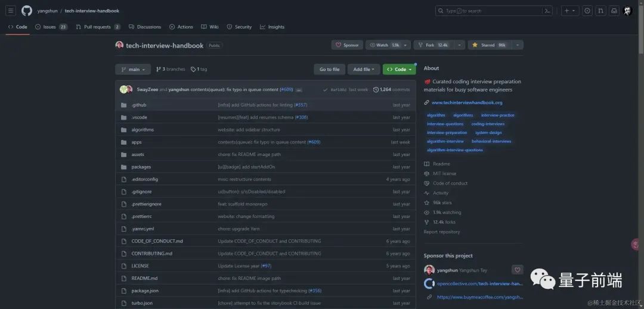Open the yangshun owner breadcrumb link
This screenshot has height=309, width=644.
(x=47, y=11)
